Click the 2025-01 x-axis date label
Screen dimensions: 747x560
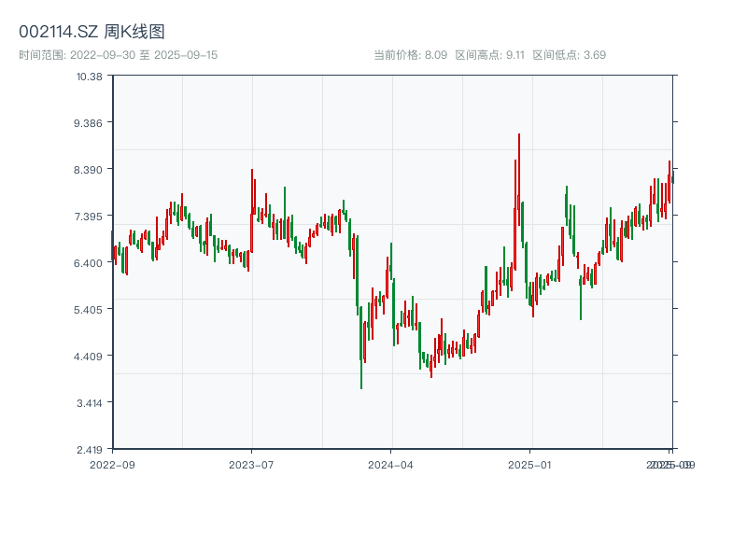(531, 464)
